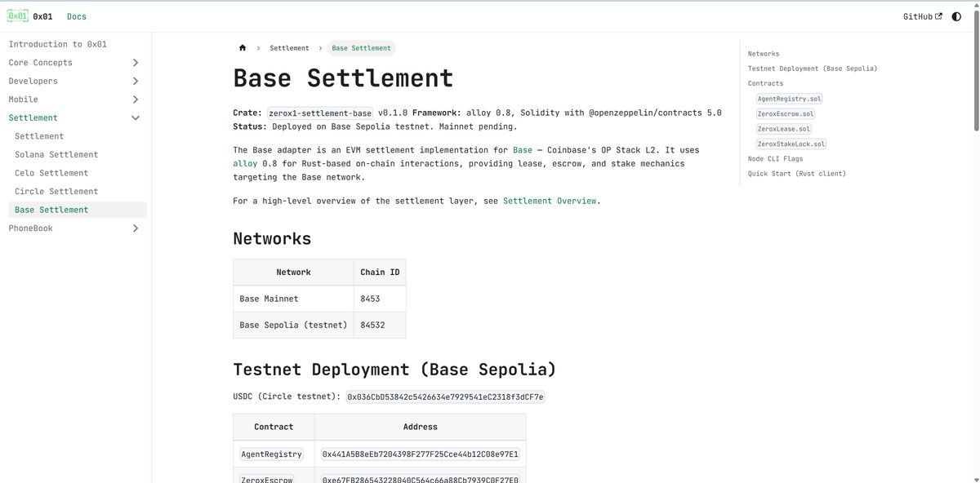Open Circle Settlement page
Viewport: 980px width, 483px height.
pyautogui.click(x=56, y=191)
